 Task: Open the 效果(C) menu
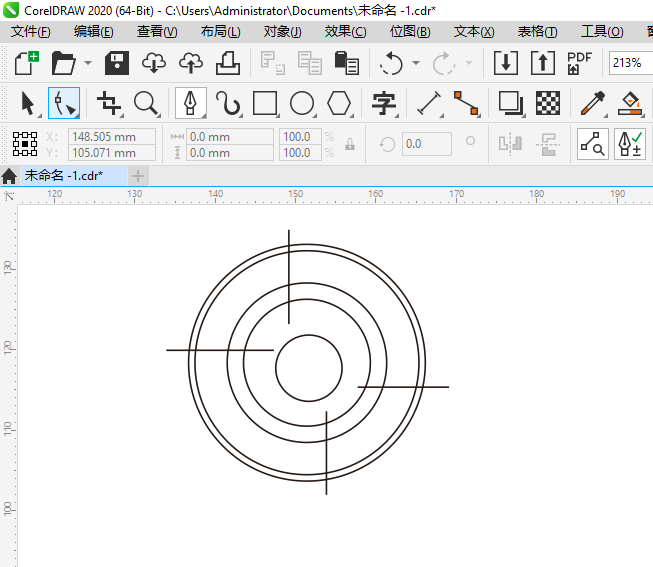click(x=345, y=32)
